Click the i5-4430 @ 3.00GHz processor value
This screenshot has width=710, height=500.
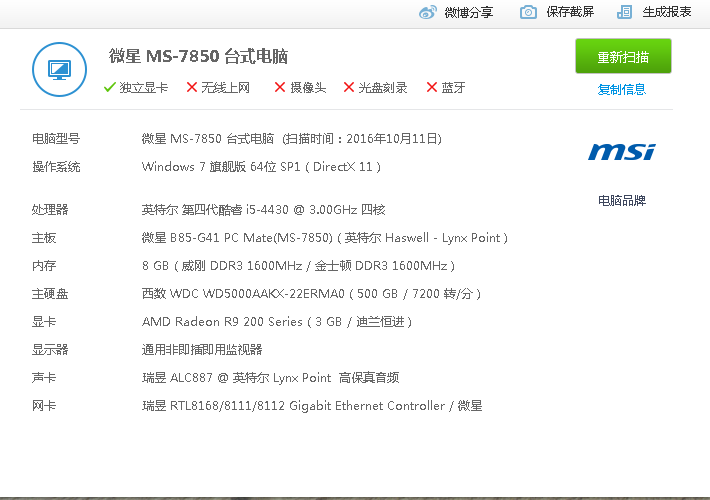[x=263, y=209]
